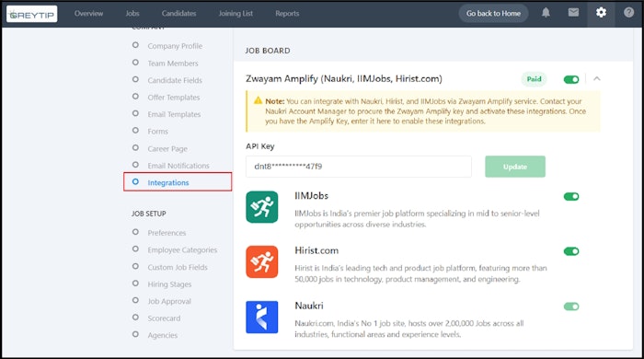Click the Hirist.com orange logo icon
Screen dimensions: 644x359
coord(262,262)
